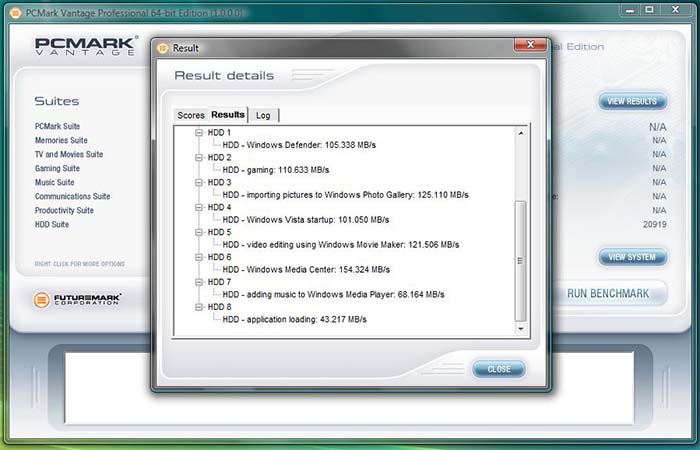Collapse the HDD 1 tree node

tap(199, 133)
